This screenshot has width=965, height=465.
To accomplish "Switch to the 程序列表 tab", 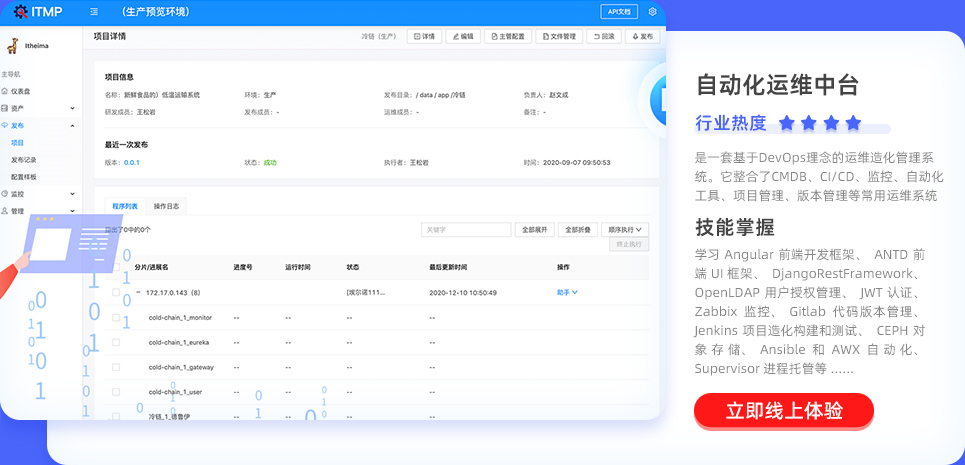I will (125, 206).
